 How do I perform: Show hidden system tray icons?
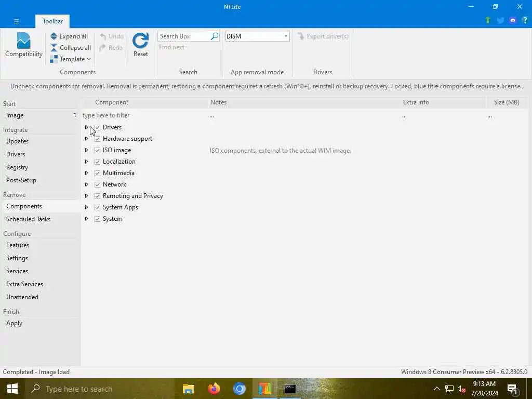436,389
